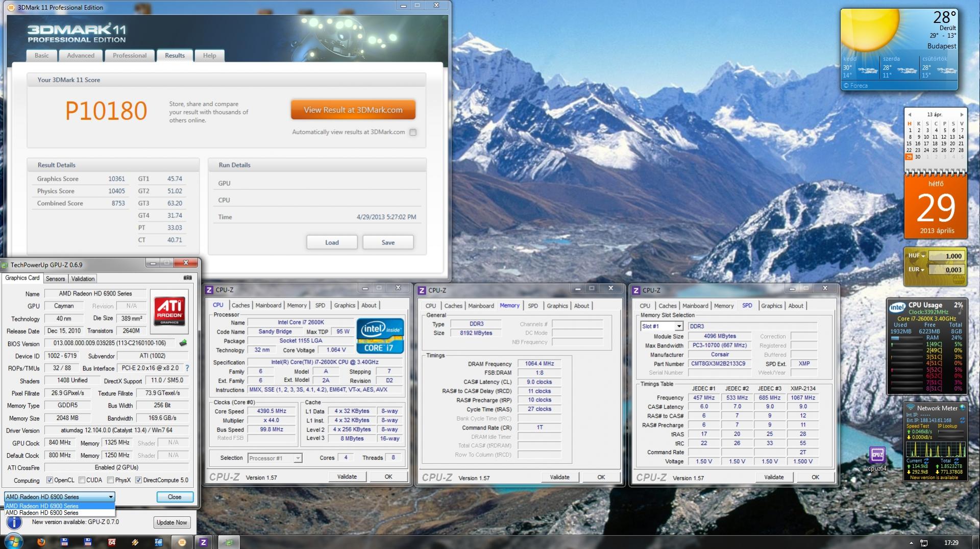Click the RAM usage bar in CPU Usage gadget

coord(907,338)
